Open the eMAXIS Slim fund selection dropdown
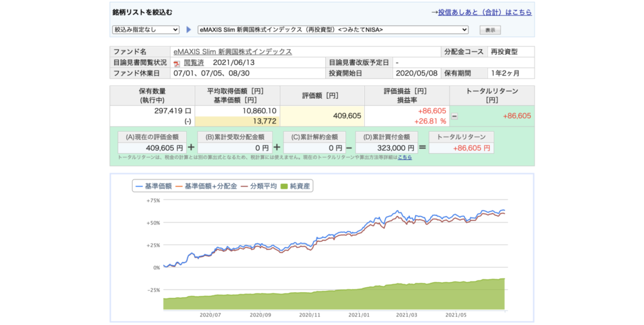 [x=333, y=30]
